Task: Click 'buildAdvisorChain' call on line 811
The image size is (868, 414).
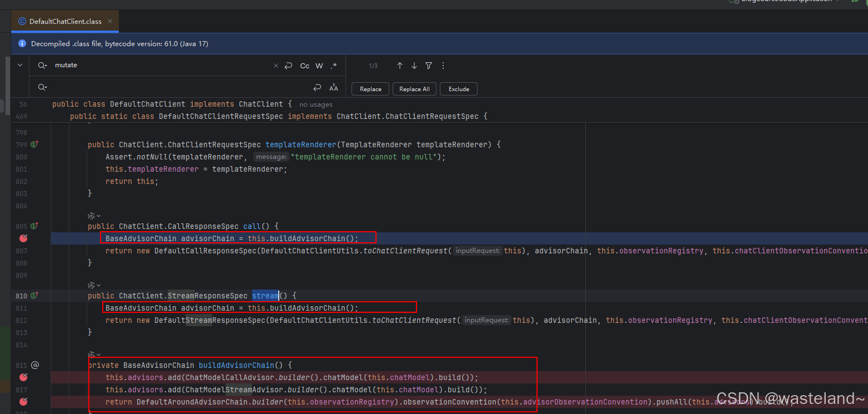Action: [305, 308]
